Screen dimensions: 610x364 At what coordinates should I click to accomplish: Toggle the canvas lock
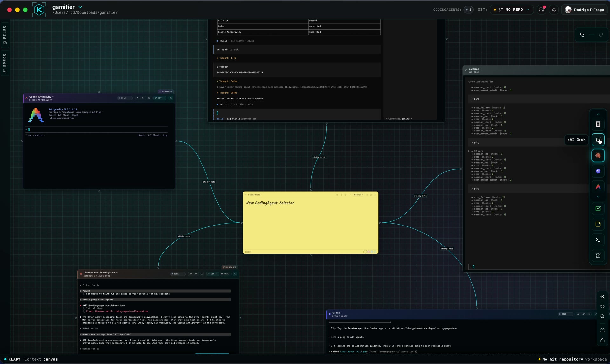(x=602, y=340)
